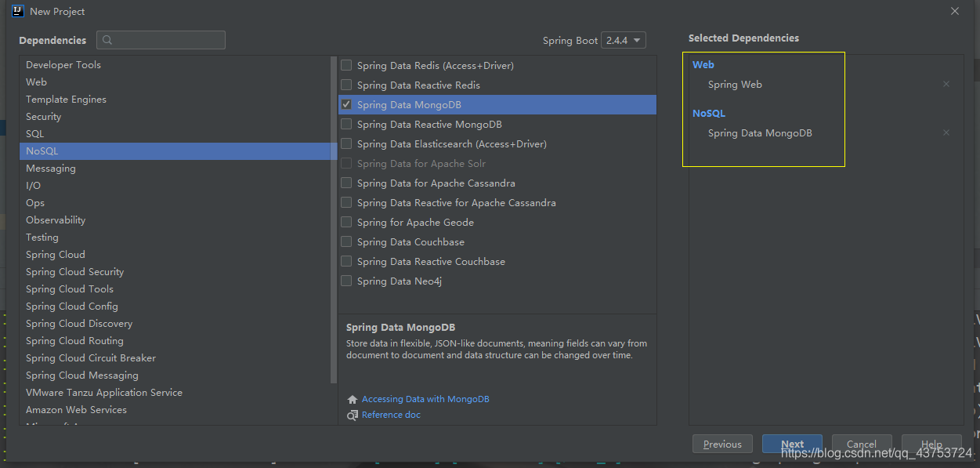The height and width of the screenshot is (468, 980).
Task: Open the Spring Boot version dropdown
Action: [624, 40]
